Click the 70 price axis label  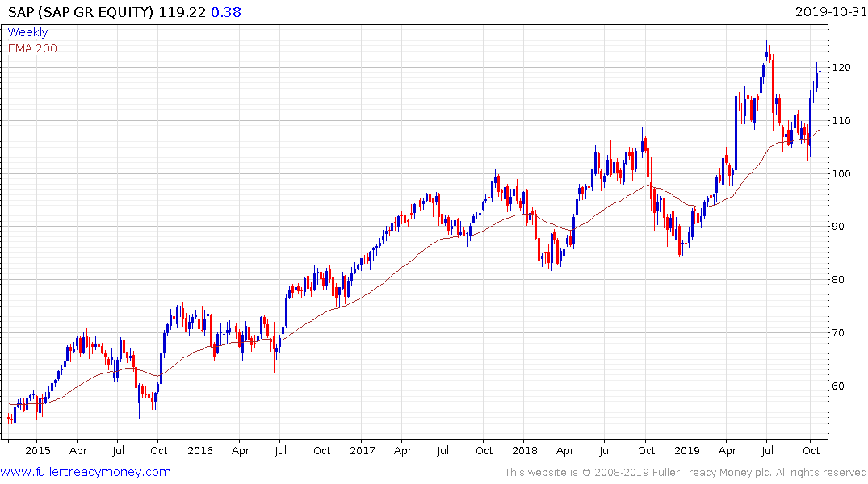click(x=838, y=332)
